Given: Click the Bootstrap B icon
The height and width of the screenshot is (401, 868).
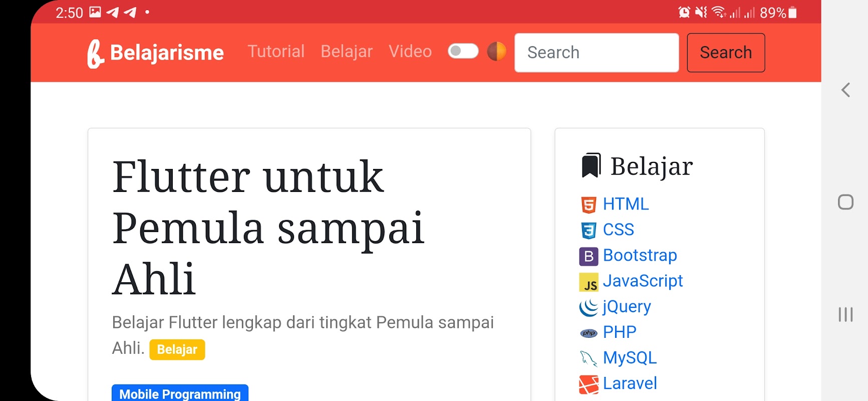Looking at the screenshot, I should point(589,256).
